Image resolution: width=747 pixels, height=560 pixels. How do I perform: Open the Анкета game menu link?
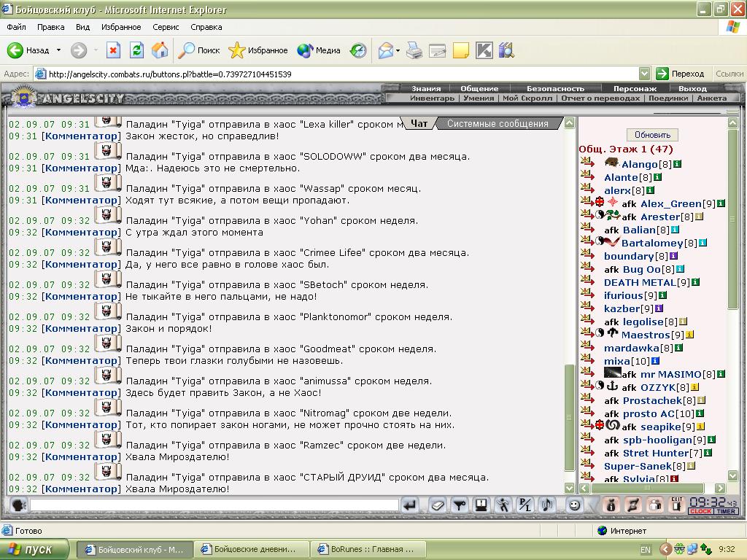pyautogui.click(x=712, y=98)
